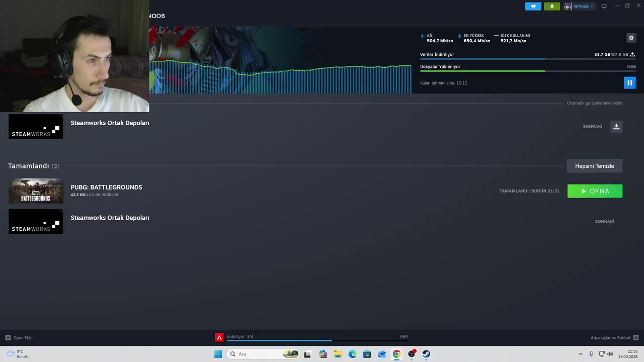Open the clock showing 21:35
Screen dimensions: 644x362
tap(628, 354)
